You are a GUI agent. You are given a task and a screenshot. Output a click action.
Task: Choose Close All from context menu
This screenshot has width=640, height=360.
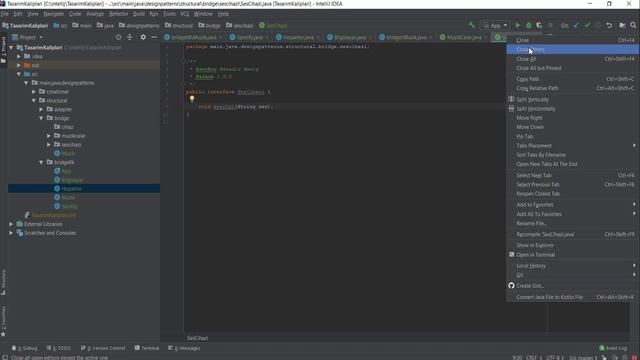pyautogui.click(x=573, y=59)
